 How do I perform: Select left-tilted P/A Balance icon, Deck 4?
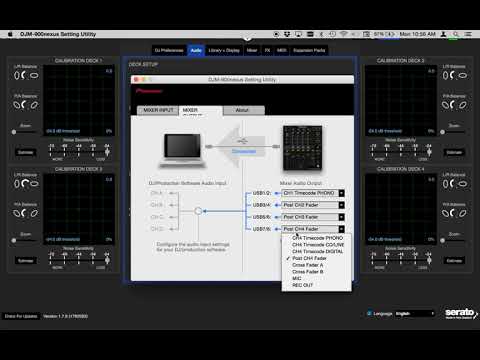pyautogui.click(x=445, y=213)
